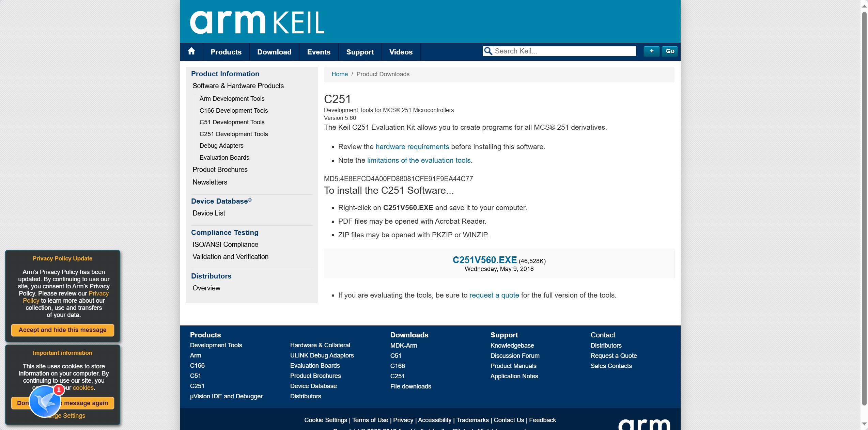The height and width of the screenshot is (430, 868).
Task: Click the blue bird assistant icon
Action: click(x=45, y=402)
